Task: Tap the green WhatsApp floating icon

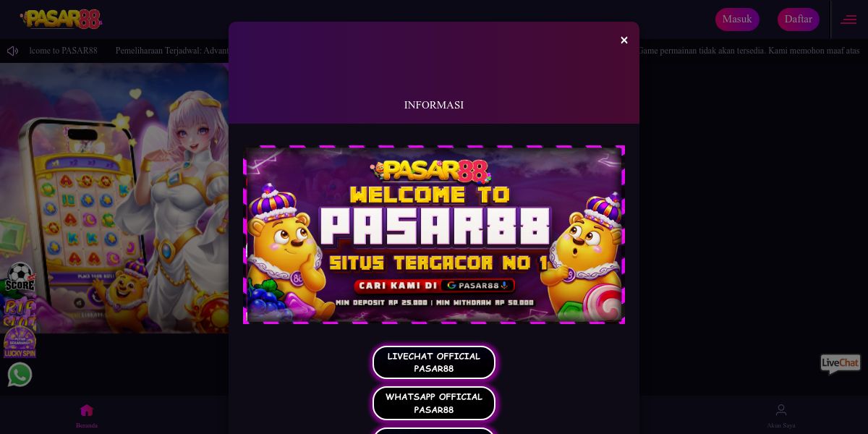Action: (x=20, y=375)
